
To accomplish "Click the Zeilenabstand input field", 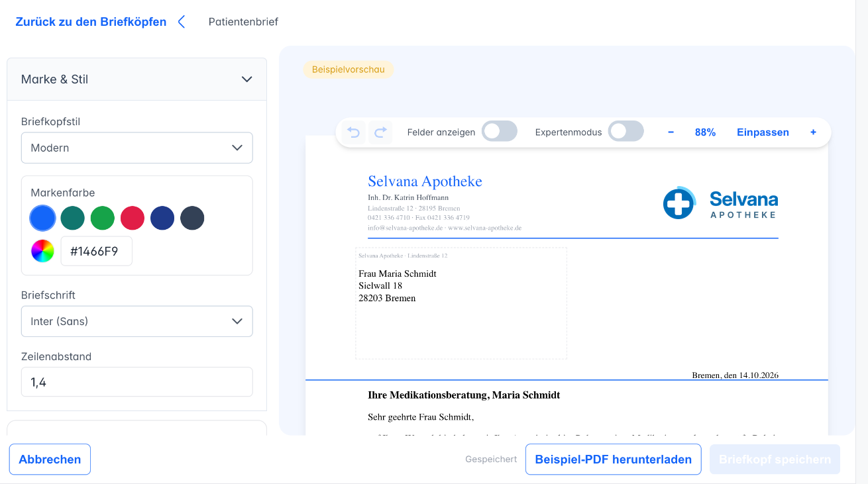I will (136, 382).
